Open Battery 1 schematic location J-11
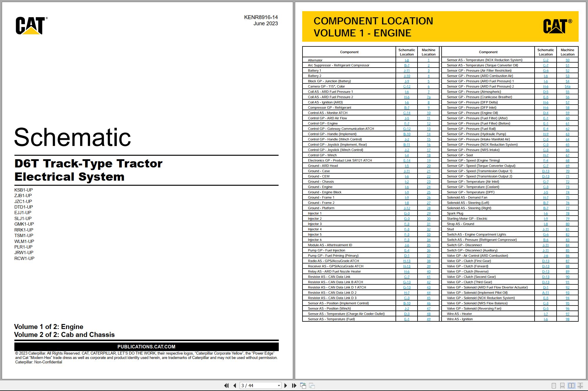This screenshot has height=391, width=588. (x=407, y=71)
